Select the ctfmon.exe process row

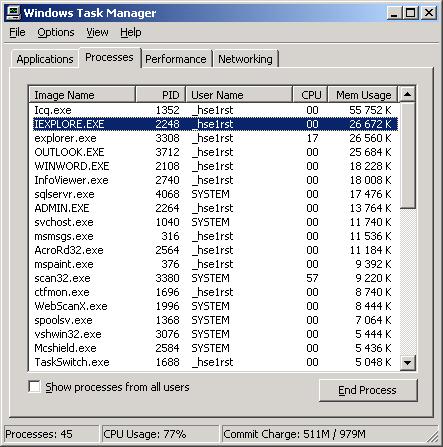pos(215,292)
